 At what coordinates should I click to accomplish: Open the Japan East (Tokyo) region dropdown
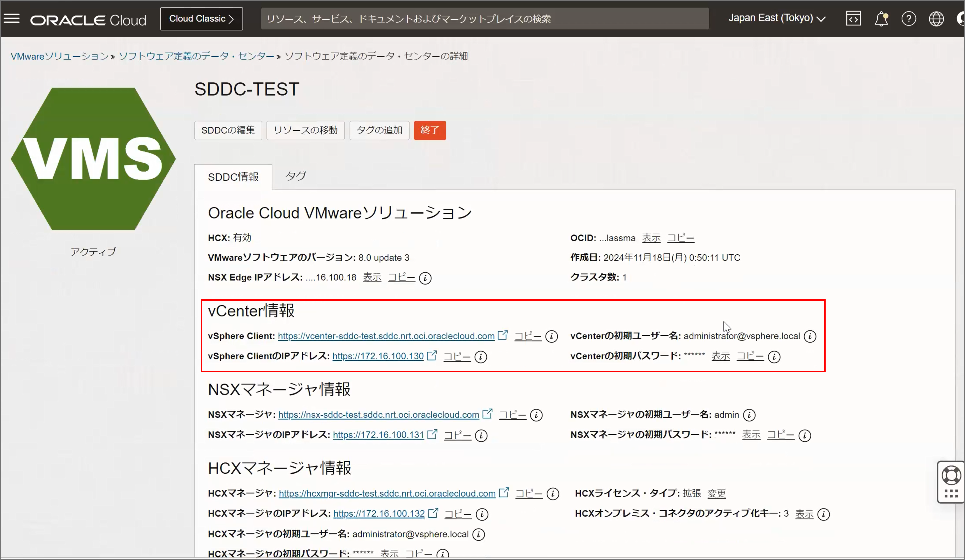pyautogui.click(x=777, y=18)
